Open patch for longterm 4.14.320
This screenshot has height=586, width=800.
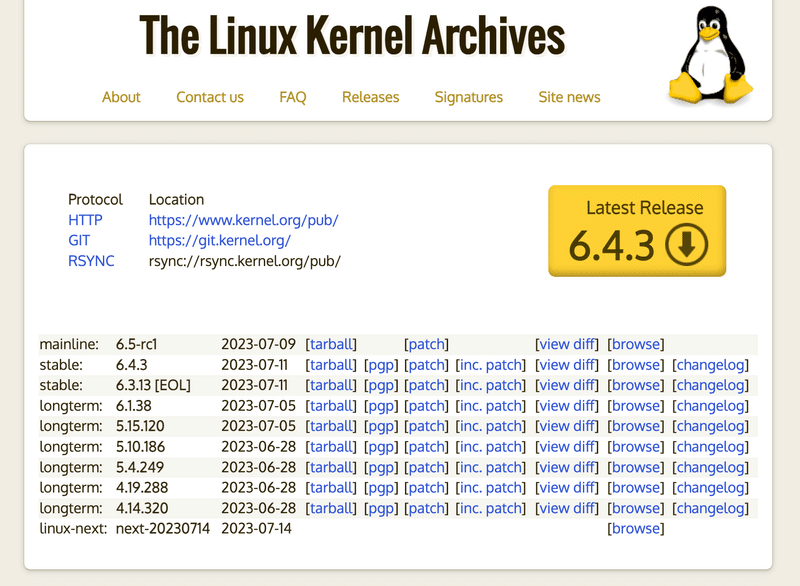pyautogui.click(x=427, y=508)
